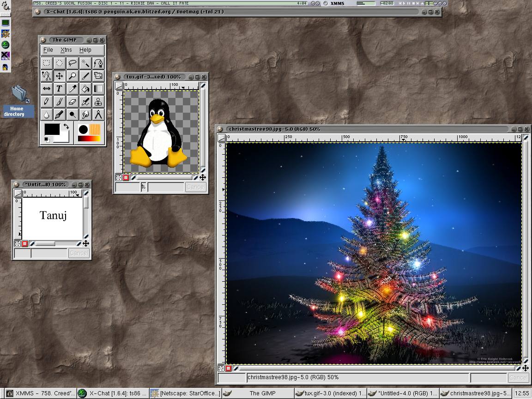532x399 pixels.
Task: Open the Xtns menu in GIMP toolbox
Action: [x=66, y=50]
